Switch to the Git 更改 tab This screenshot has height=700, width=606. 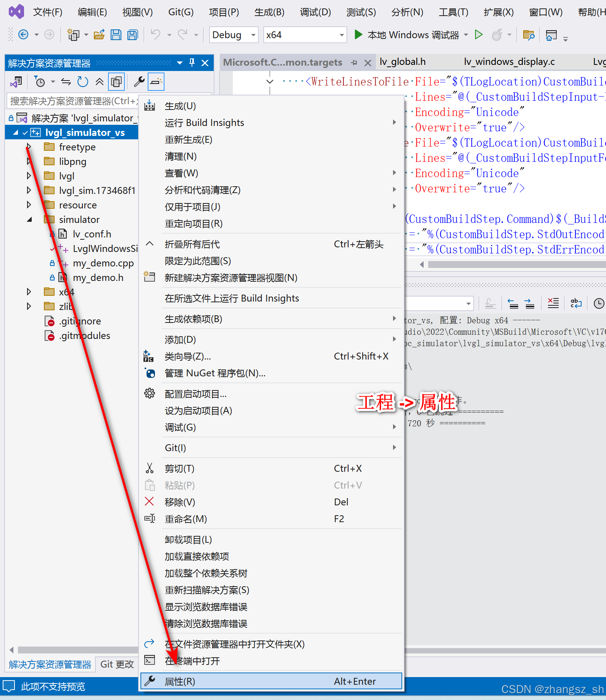tap(117, 664)
